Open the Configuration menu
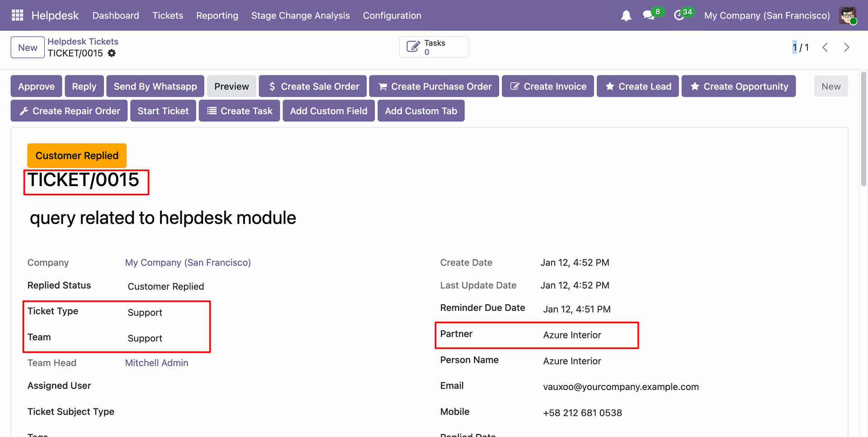The width and height of the screenshot is (868, 437). [392, 15]
